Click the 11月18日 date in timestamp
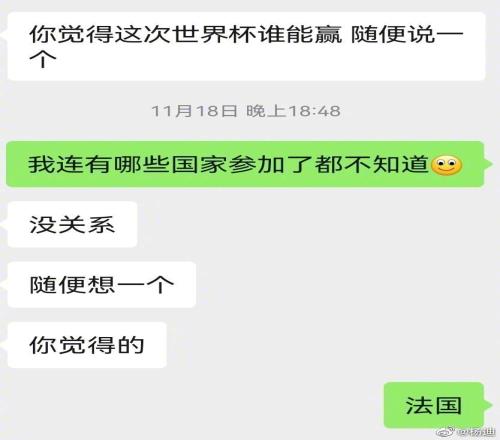 tap(194, 111)
